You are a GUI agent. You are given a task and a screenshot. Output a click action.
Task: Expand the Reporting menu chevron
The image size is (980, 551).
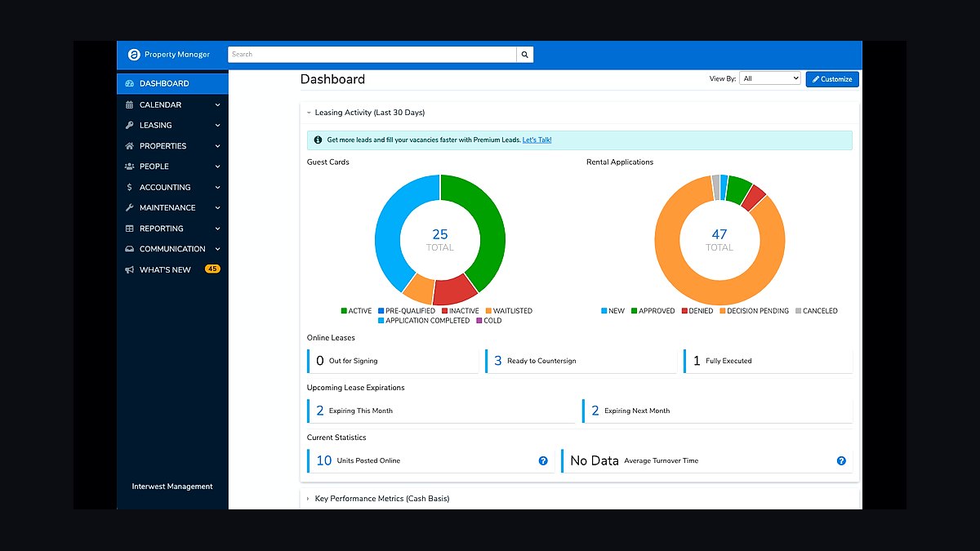(217, 229)
